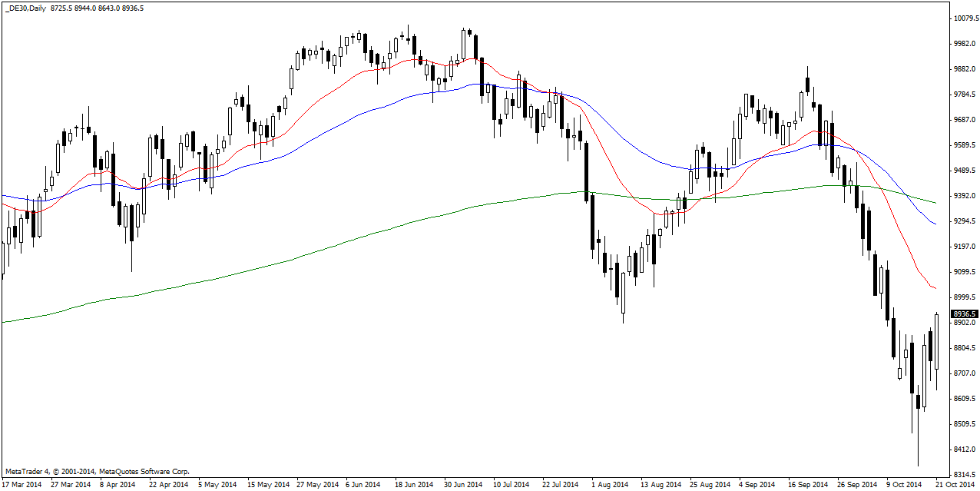This screenshot has width=980, height=491.
Task: Click the 18 Jun 2014 date label
Action: (x=414, y=485)
